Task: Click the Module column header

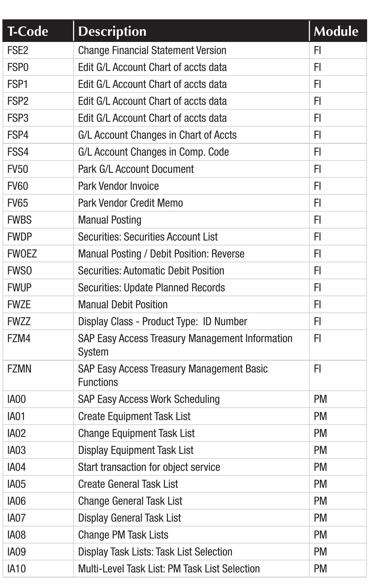Action: pyautogui.click(x=336, y=31)
